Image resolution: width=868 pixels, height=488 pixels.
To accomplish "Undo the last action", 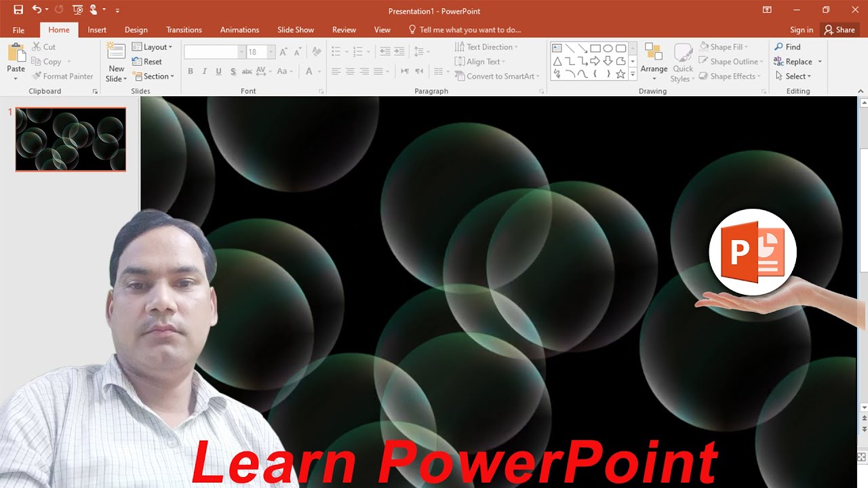I will click(x=37, y=10).
